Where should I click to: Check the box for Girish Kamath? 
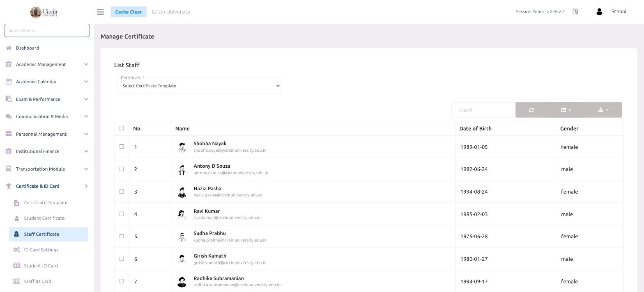click(122, 259)
